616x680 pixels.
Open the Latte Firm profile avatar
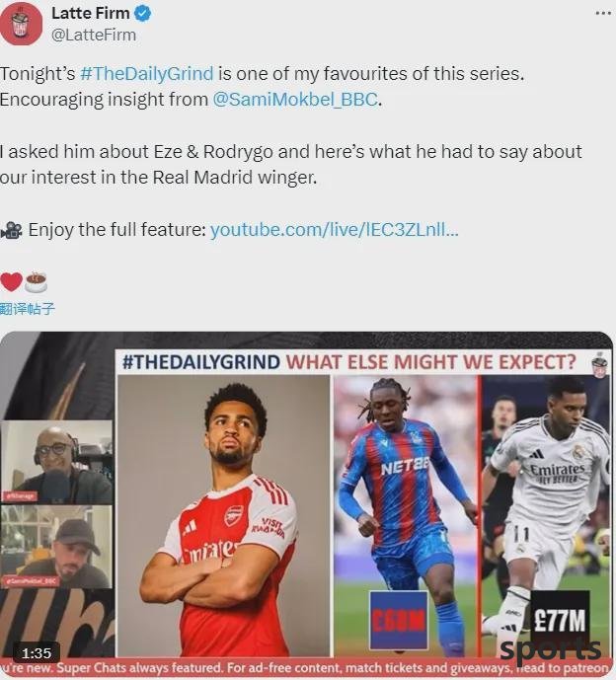coord(21,24)
